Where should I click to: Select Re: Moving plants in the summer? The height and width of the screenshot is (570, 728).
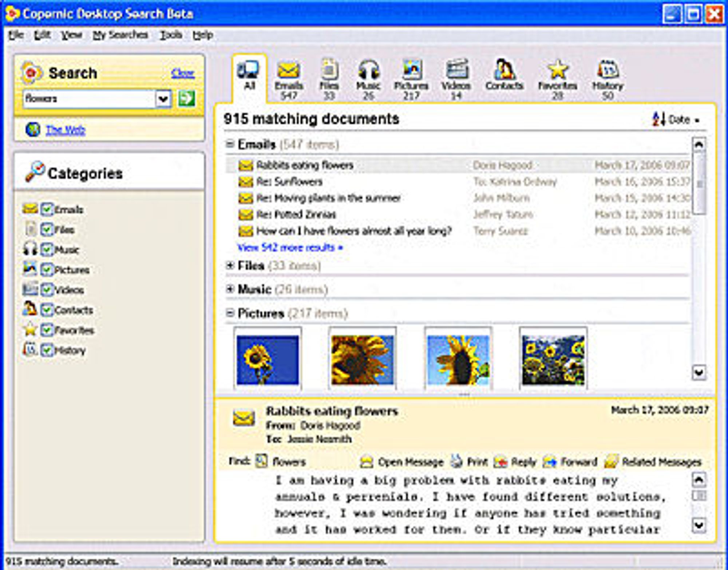click(x=458, y=198)
